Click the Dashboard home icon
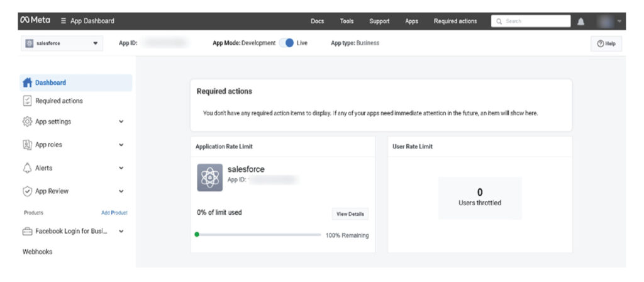 click(x=27, y=82)
